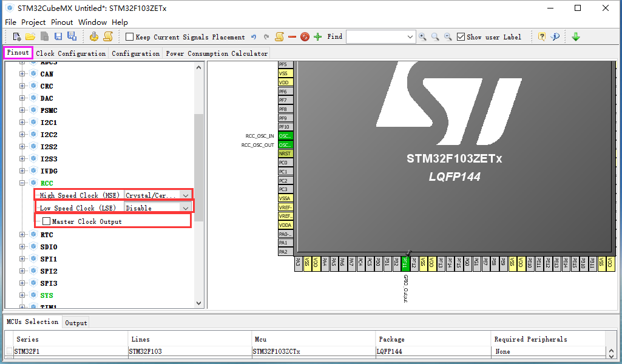Viewport: 622px width, 364px height.
Task: Click the Series column header
Action: 70,339
